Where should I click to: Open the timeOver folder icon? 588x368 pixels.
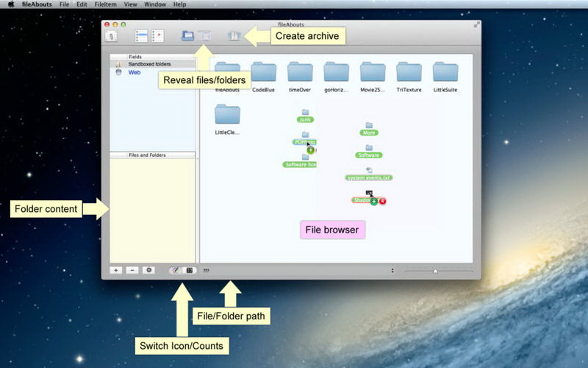click(x=300, y=72)
